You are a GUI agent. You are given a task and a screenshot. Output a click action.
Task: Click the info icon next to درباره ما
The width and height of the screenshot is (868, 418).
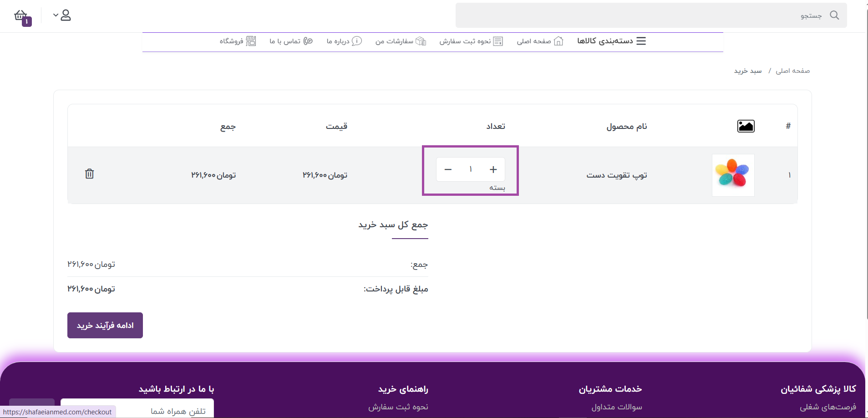click(x=357, y=41)
